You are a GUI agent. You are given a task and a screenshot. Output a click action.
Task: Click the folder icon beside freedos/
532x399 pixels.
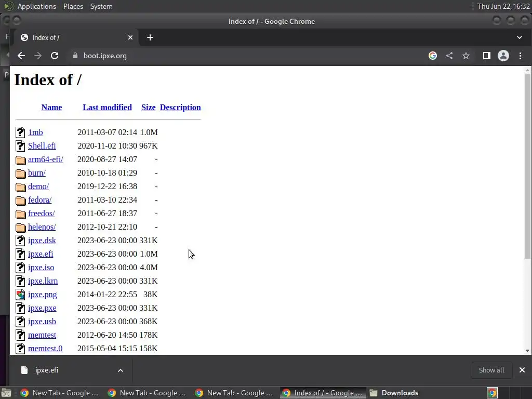click(20, 214)
